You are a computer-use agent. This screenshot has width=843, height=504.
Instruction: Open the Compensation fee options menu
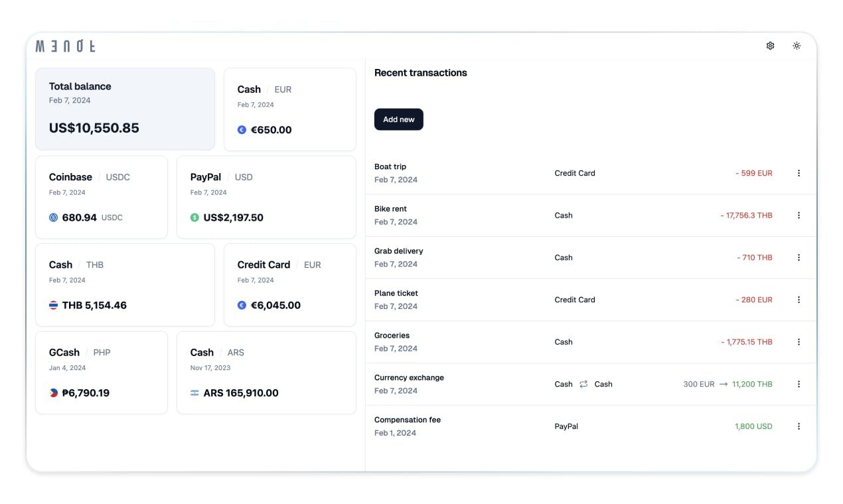799,426
